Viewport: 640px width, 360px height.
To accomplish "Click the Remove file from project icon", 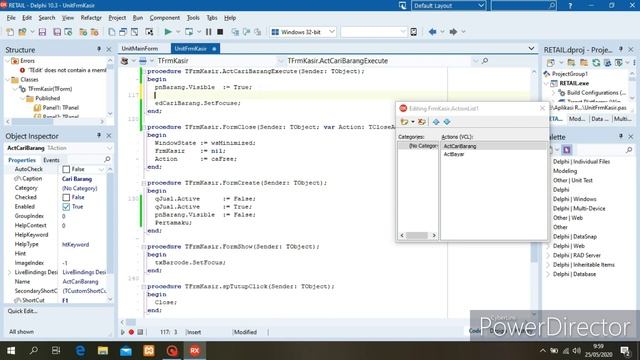I will pos(95,32).
